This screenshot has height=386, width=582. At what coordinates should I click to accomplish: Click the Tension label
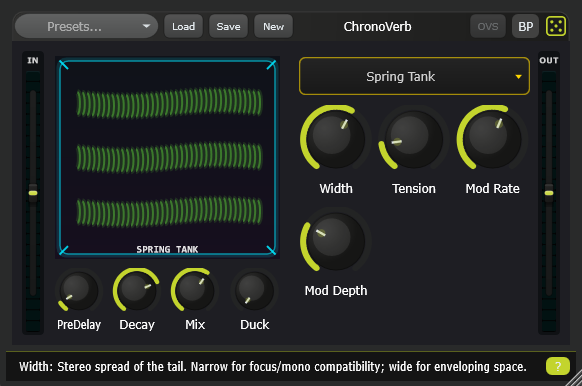tap(414, 189)
